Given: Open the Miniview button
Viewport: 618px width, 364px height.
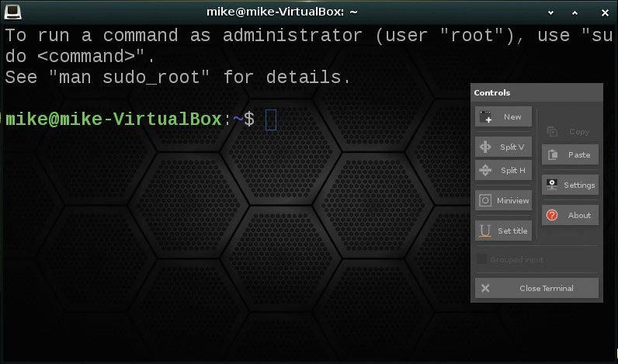Looking at the screenshot, I should pyautogui.click(x=503, y=200).
